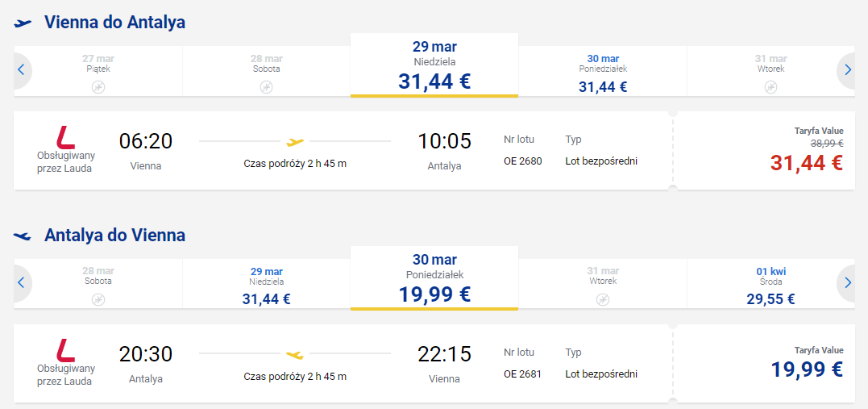Click the departing plane icon beside Vienna do Antalya
This screenshot has width=868, height=409.
(23, 23)
